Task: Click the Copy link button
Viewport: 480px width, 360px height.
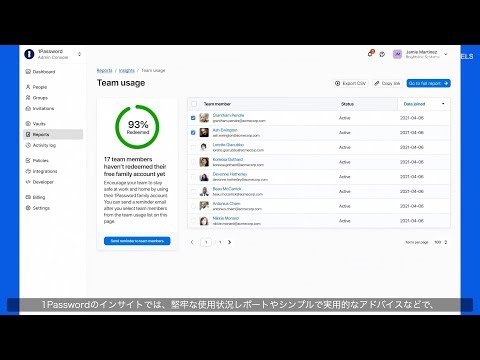Action: click(x=387, y=83)
